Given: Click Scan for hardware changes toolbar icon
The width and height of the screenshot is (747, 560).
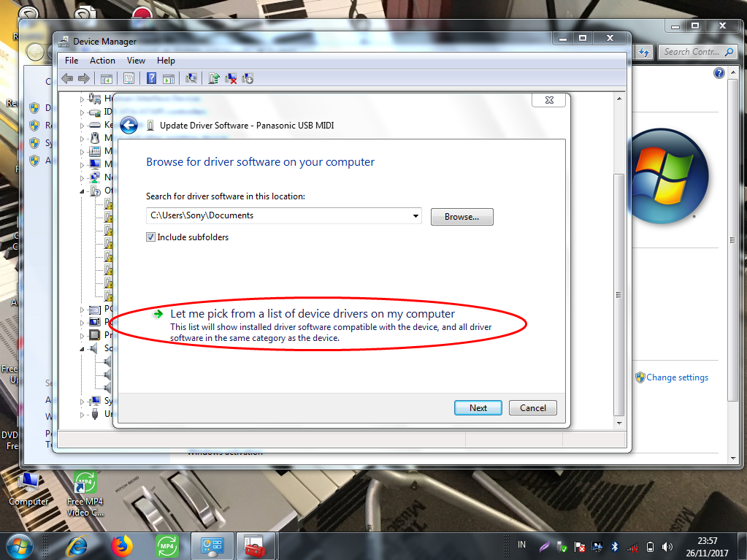Looking at the screenshot, I should (191, 78).
